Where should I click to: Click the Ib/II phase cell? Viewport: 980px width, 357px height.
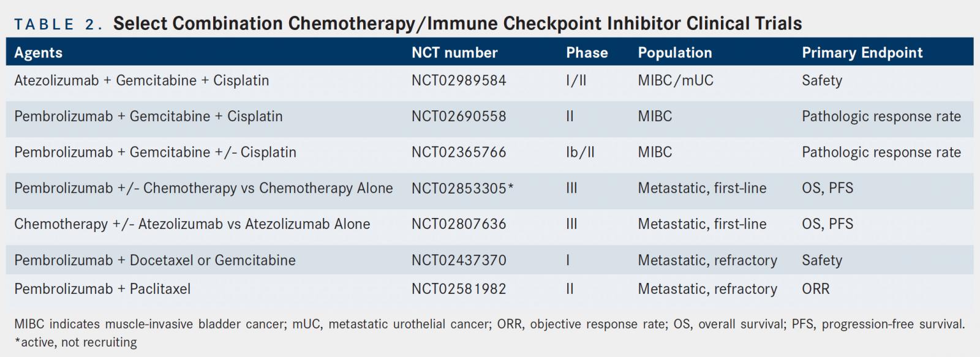click(580, 152)
